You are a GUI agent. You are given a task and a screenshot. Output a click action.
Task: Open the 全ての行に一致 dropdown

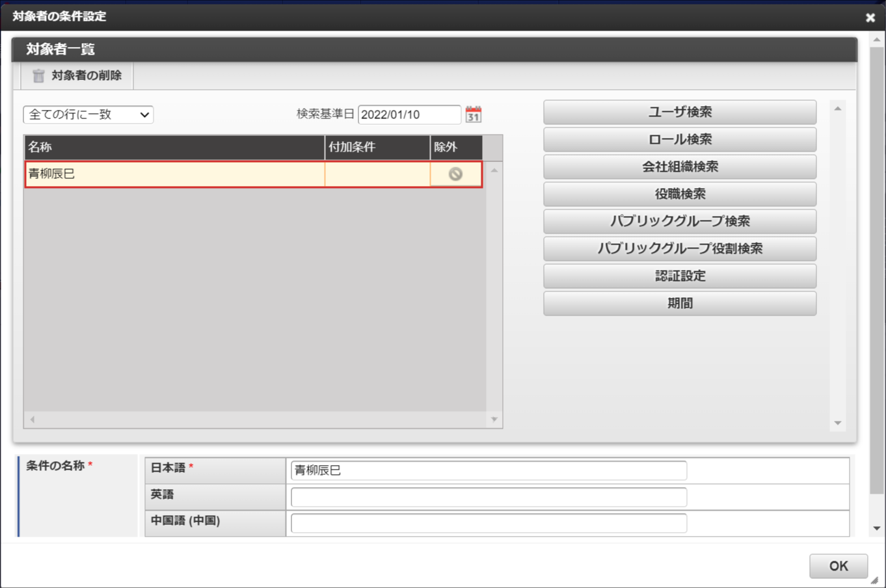coord(88,114)
